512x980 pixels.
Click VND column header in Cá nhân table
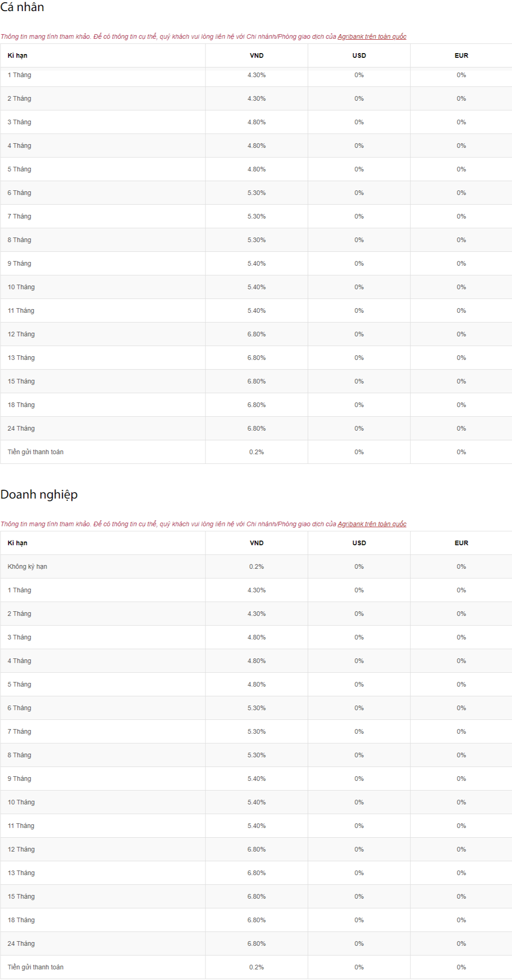pos(257,55)
